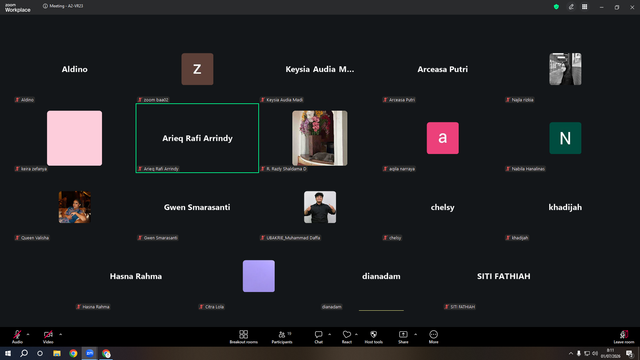Open the React emoji menu
Screen dimensions: 640x360
[x=347, y=337]
